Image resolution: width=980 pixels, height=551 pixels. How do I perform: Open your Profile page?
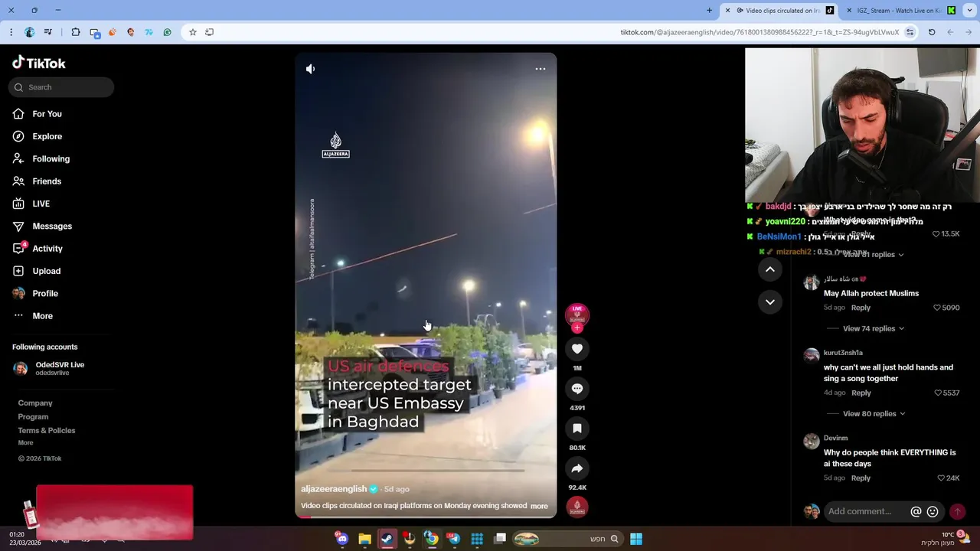pyautogui.click(x=35, y=293)
